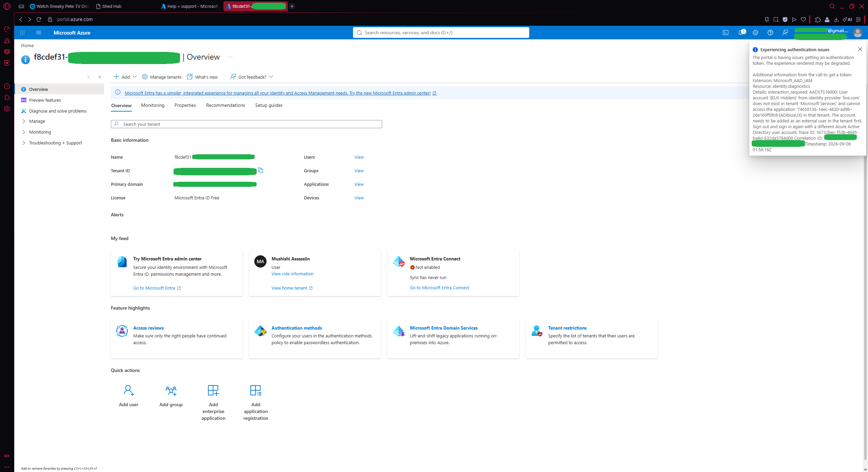
Task: Open View role information link
Action: [292, 274]
